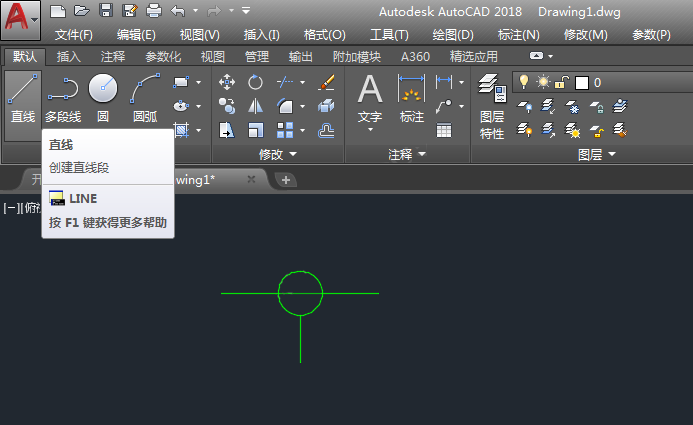
Task: Select the Array tool
Action: [x=285, y=130]
